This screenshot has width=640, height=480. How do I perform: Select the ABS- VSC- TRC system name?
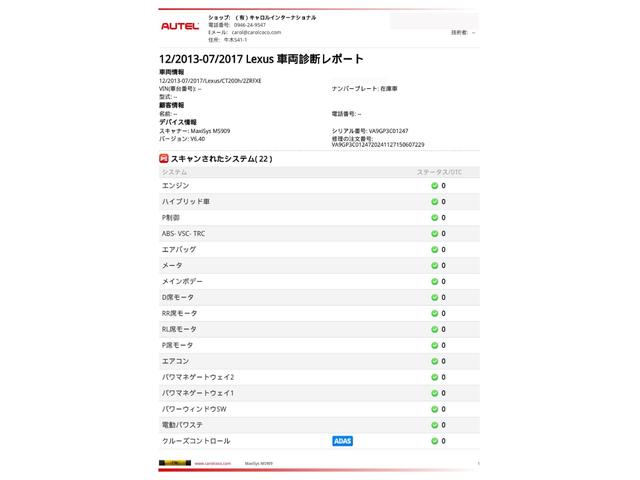click(183, 233)
